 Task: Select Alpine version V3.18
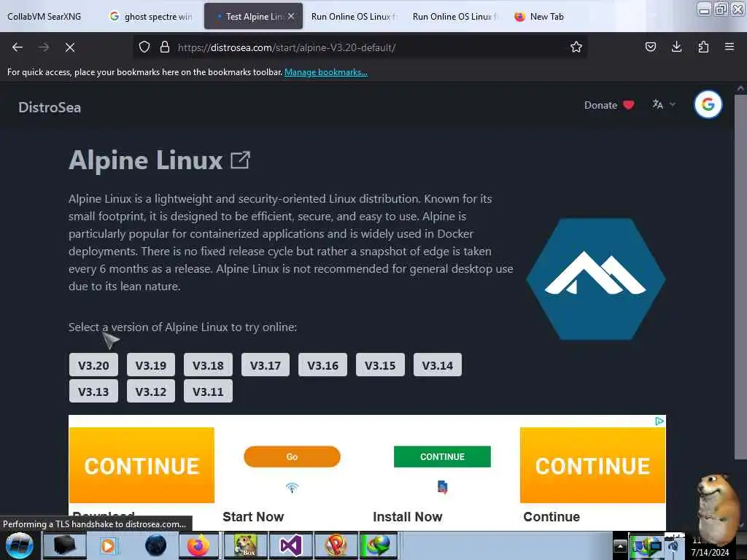pyautogui.click(x=208, y=365)
